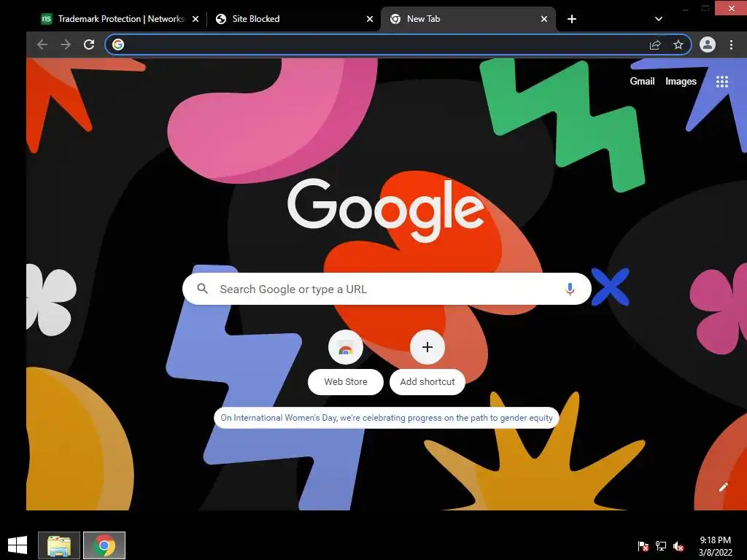Select the New Tab tab

(x=468, y=19)
